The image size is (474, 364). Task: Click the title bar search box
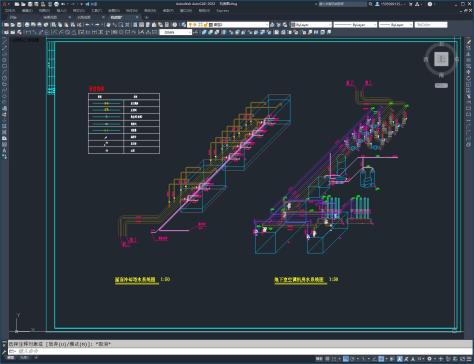(342, 4)
